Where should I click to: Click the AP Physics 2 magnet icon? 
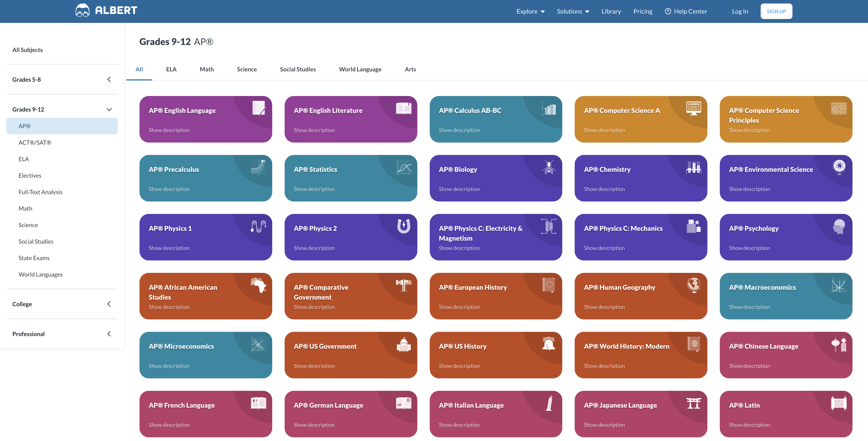pyautogui.click(x=403, y=226)
